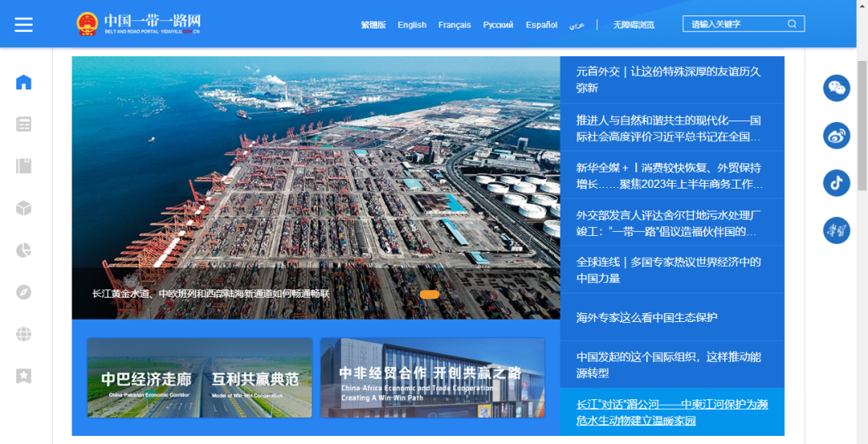Image resolution: width=868 pixels, height=444 pixels.
Task: Enable 无障碍浏览 accessibility mode
Action: tap(634, 25)
